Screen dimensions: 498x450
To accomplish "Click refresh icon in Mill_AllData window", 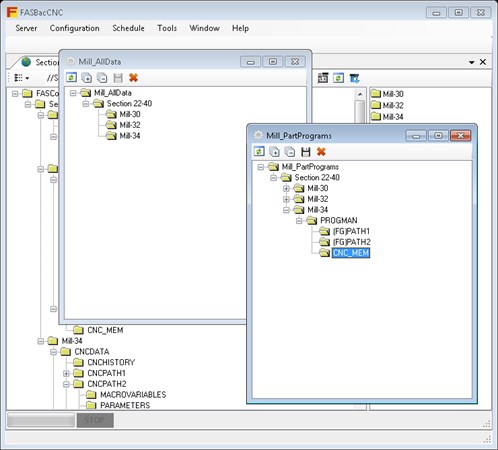I will [71, 78].
